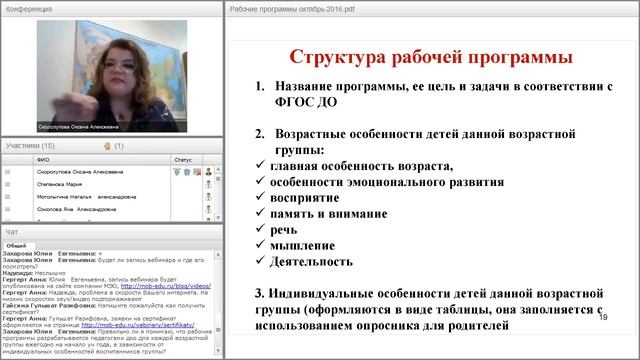Click the microphone status icon for Скоропупова Оксана
The image size is (640, 360).
177,172
